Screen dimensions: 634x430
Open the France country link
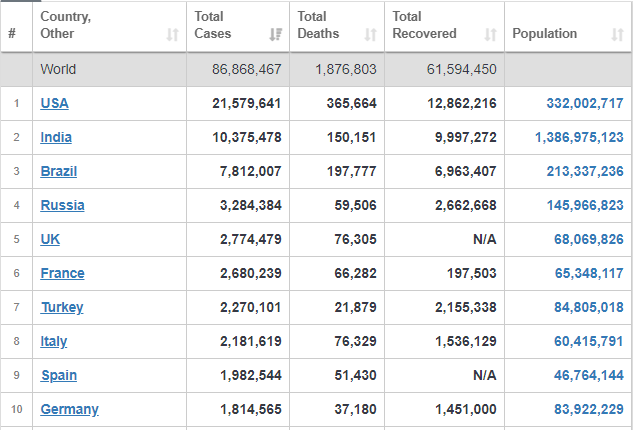click(x=62, y=273)
